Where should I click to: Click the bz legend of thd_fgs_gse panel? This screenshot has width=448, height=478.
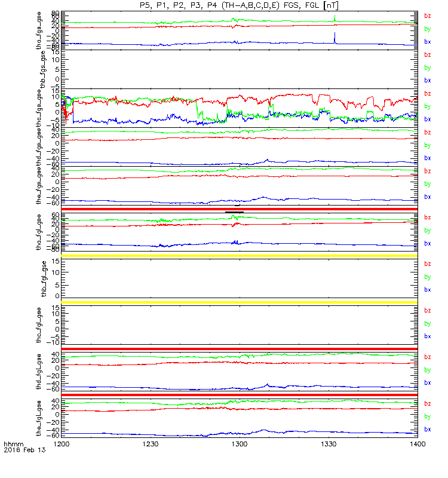pos(428,132)
